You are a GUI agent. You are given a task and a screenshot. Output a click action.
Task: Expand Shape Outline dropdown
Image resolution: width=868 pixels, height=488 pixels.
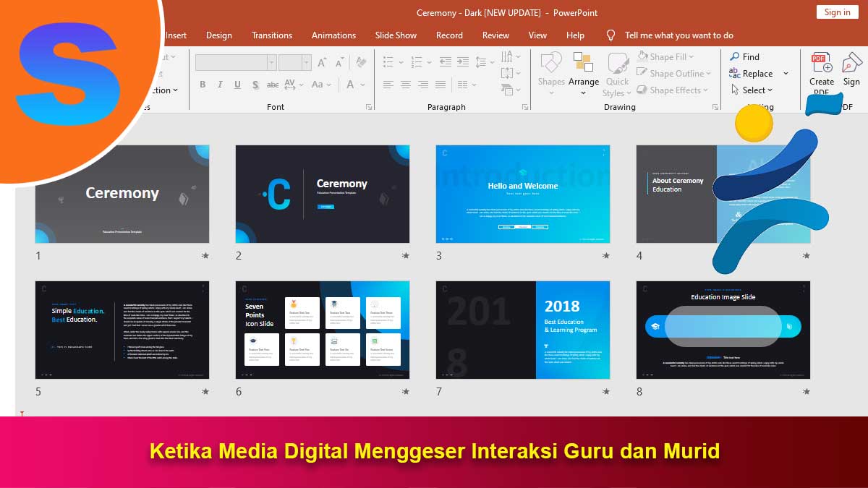708,73
